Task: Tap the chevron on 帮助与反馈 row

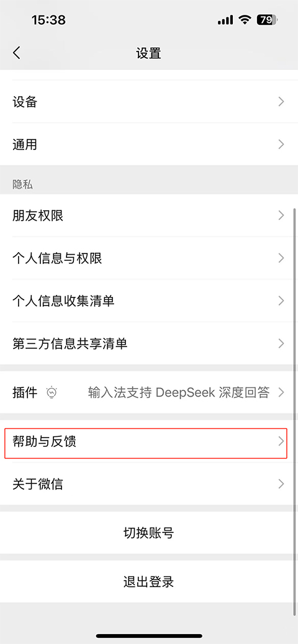Action: tap(281, 441)
